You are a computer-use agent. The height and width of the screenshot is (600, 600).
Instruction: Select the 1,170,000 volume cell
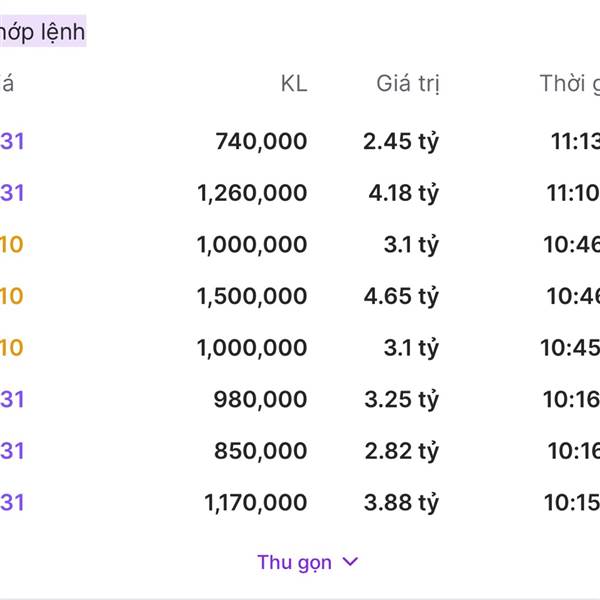point(255,503)
